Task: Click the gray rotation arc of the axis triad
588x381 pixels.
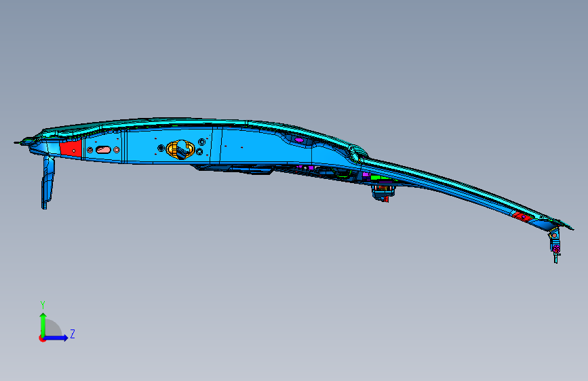Action: pyautogui.click(x=54, y=328)
